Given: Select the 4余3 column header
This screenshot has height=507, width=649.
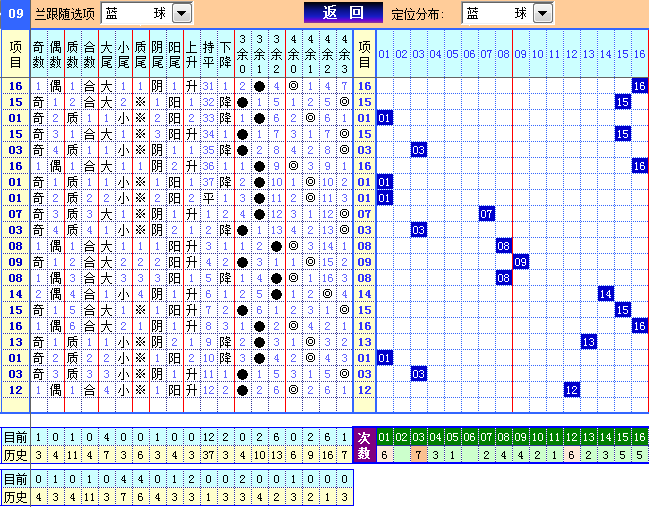Looking at the screenshot, I should click(x=344, y=54).
